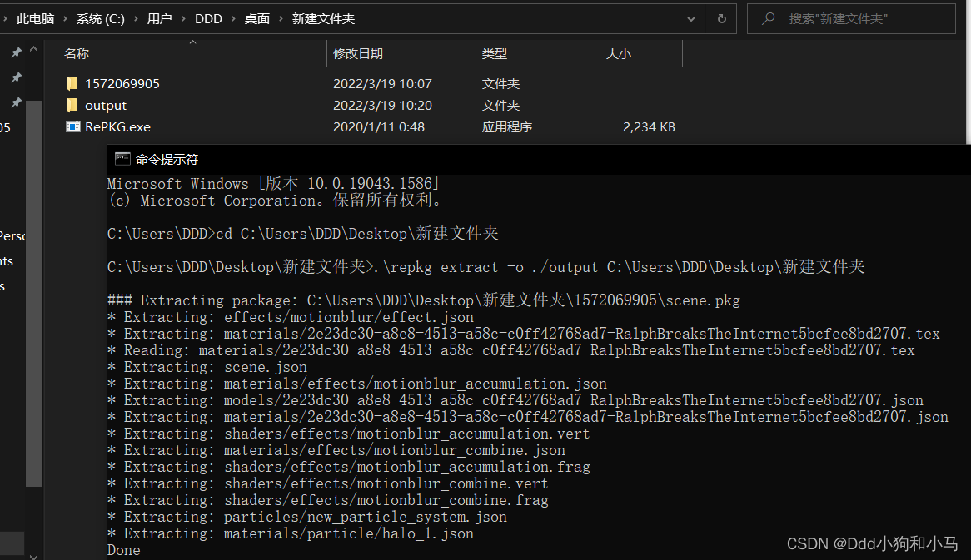Click the Reading materials .tex line
This screenshot has width=971, height=560.
[x=510, y=350]
